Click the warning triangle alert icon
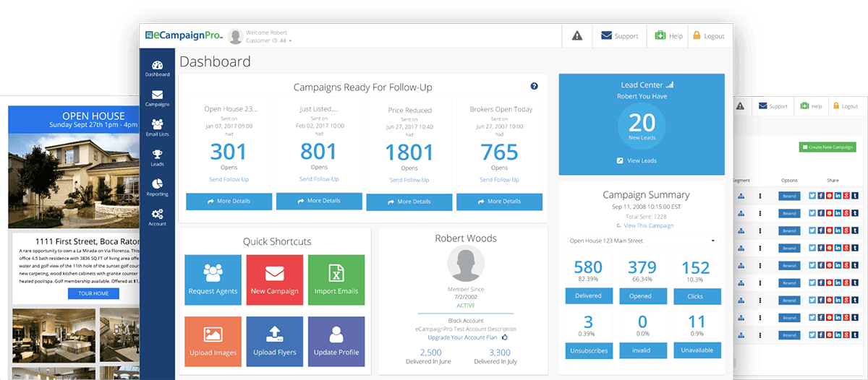The height and width of the screenshot is (380, 868). coord(576,36)
